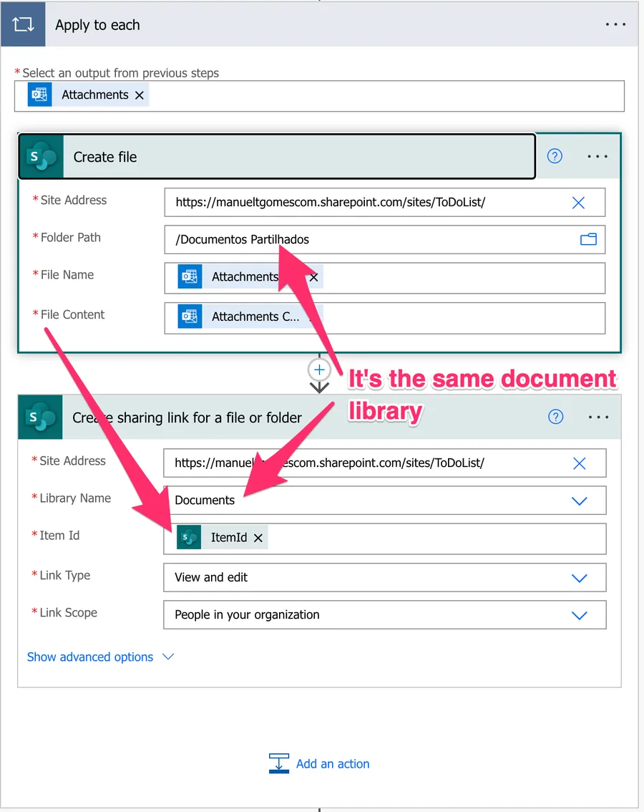Open Apply to each ellipsis menu

tap(615, 24)
